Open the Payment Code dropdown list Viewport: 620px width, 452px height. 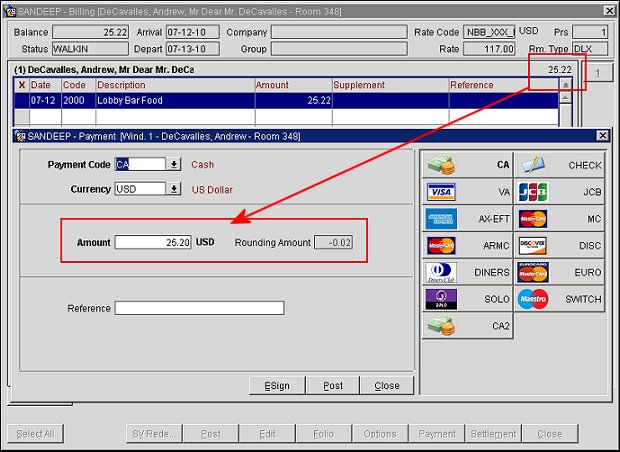click(x=174, y=165)
